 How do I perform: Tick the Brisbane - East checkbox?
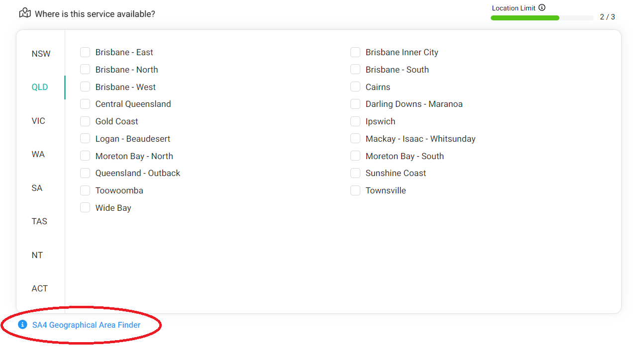coord(85,52)
